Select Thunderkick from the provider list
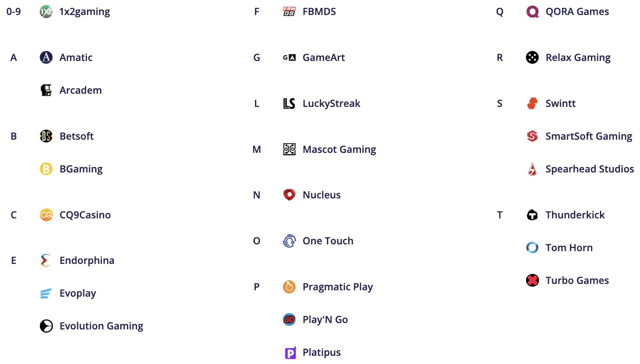Image resolution: width=640 pixels, height=364 pixels. pyautogui.click(x=575, y=215)
